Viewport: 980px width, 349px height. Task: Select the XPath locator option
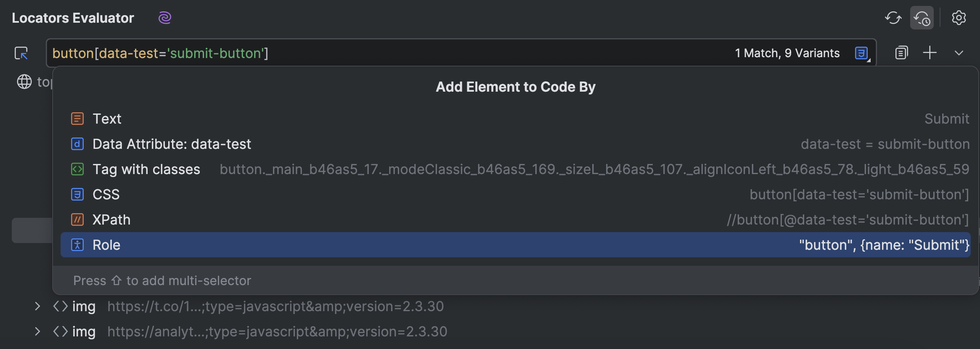coord(111,219)
